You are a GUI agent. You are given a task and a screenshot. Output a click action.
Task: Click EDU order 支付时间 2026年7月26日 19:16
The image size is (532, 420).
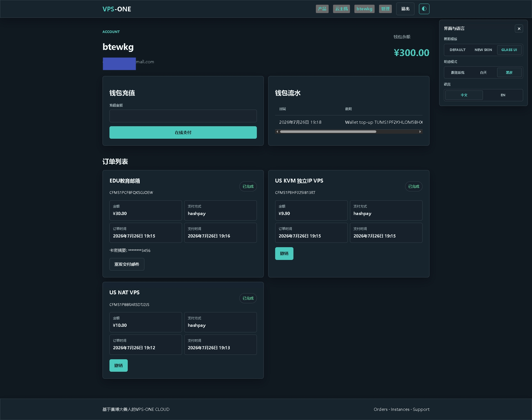click(220, 233)
